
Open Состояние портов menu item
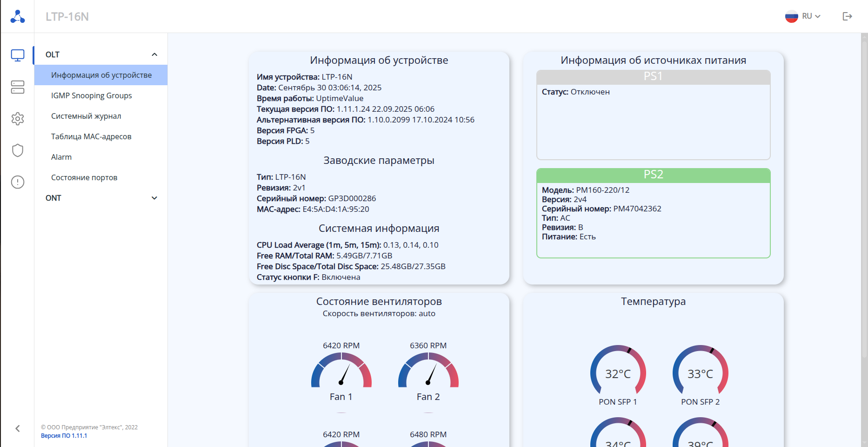101,177
